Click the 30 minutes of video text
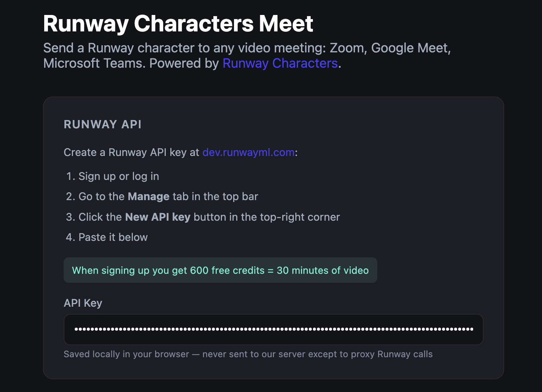This screenshot has width=542, height=392. coord(323,270)
